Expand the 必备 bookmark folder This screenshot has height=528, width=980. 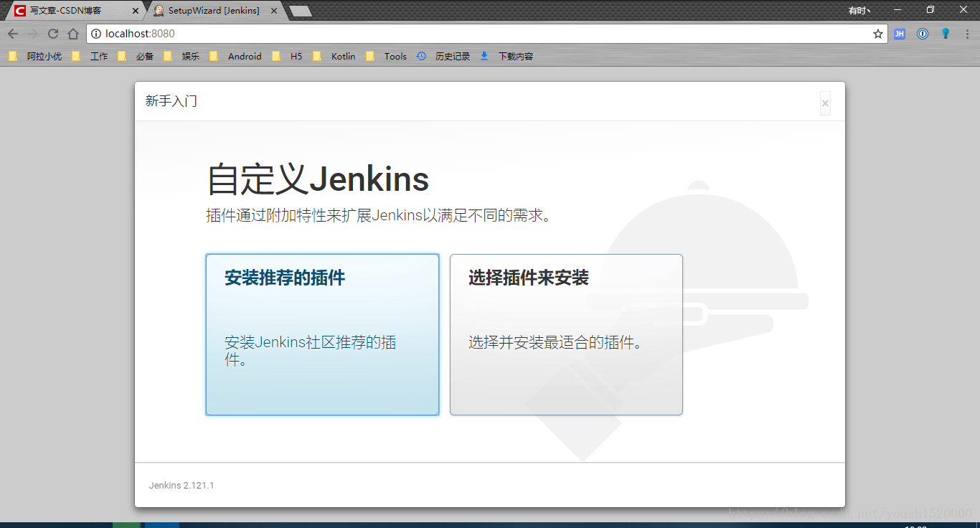point(136,56)
